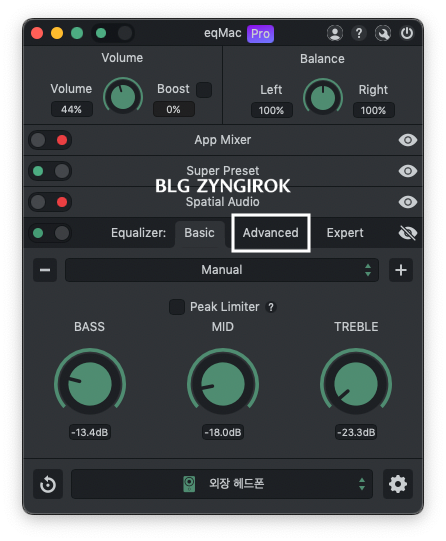Switch to the Basic equalizer tab
This screenshot has height=541, width=446.
(x=199, y=233)
